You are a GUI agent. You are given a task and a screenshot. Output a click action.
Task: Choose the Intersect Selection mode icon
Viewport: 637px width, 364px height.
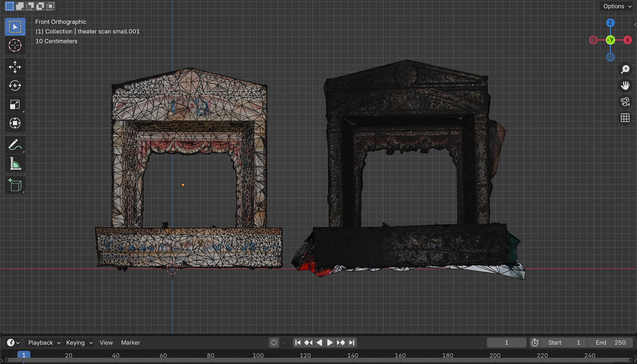[50, 6]
